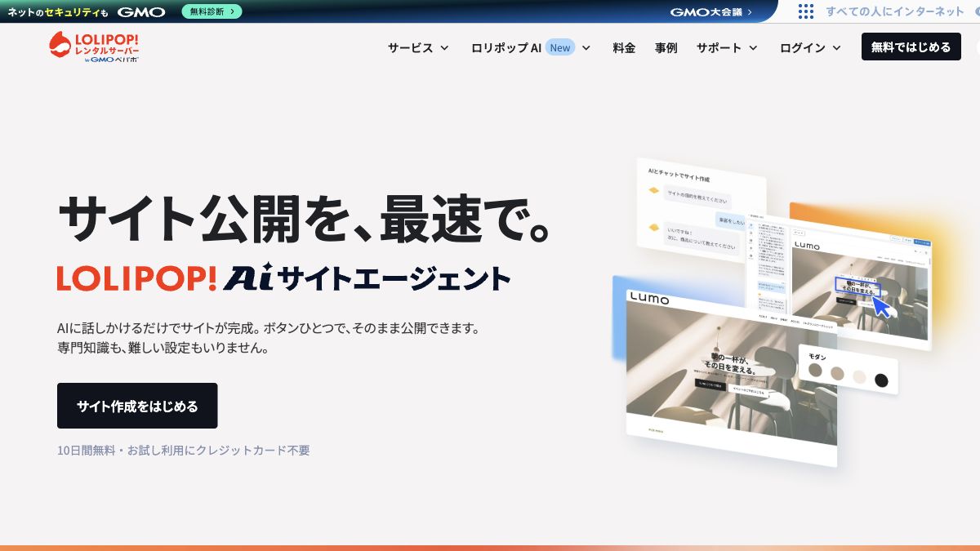Viewport: 980px width, 551px height.
Task: Open the 料金 page
Action: (x=624, y=47)
